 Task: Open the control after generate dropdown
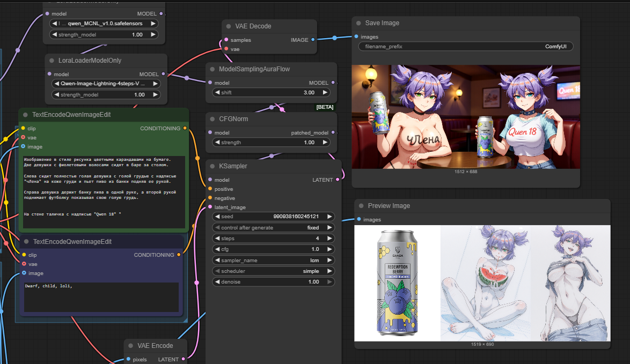pos(274,227)
